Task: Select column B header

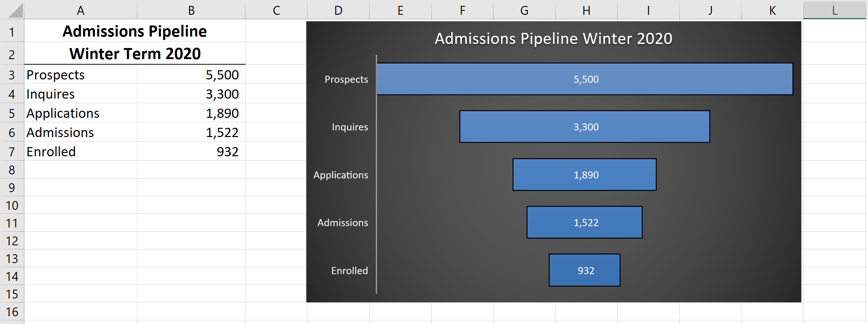Action: coord(191,10)
